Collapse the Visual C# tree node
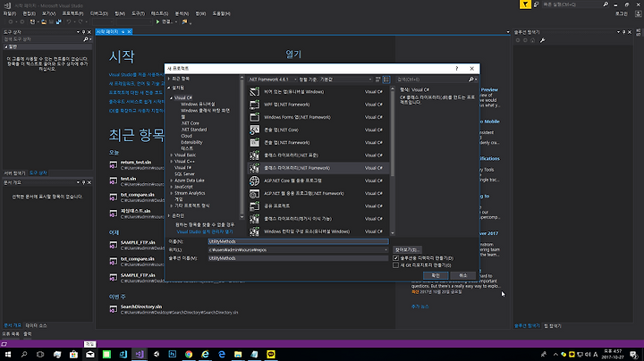The image size is (644, 361). (171, 98)
